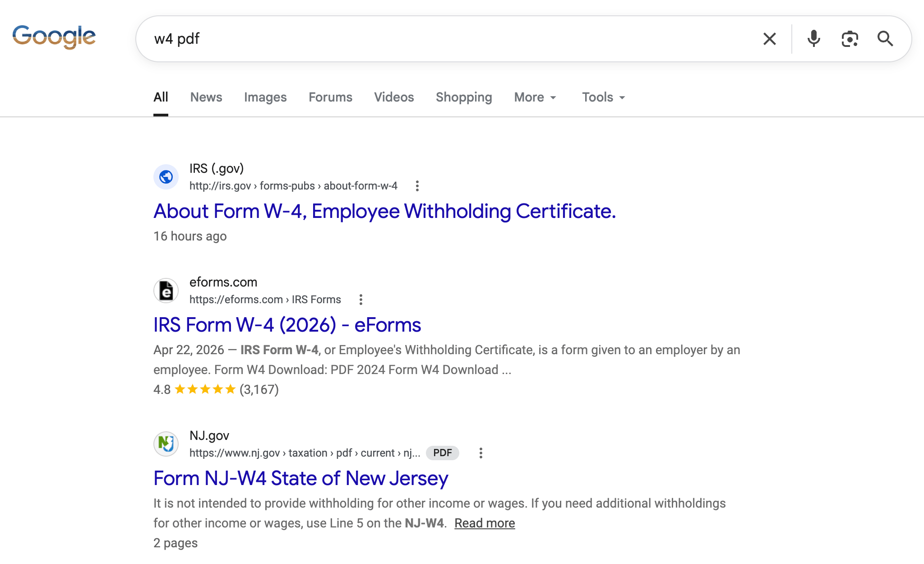Open the three-dot menu for IRS result
The width and height of the screenshot is (924, 564).
tap(417, 186)
